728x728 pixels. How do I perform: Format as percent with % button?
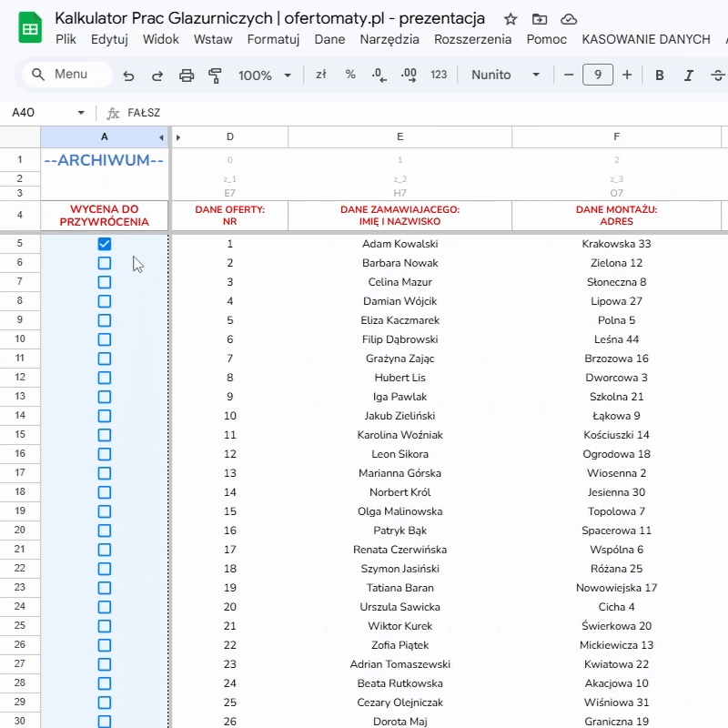pos(350,75)
